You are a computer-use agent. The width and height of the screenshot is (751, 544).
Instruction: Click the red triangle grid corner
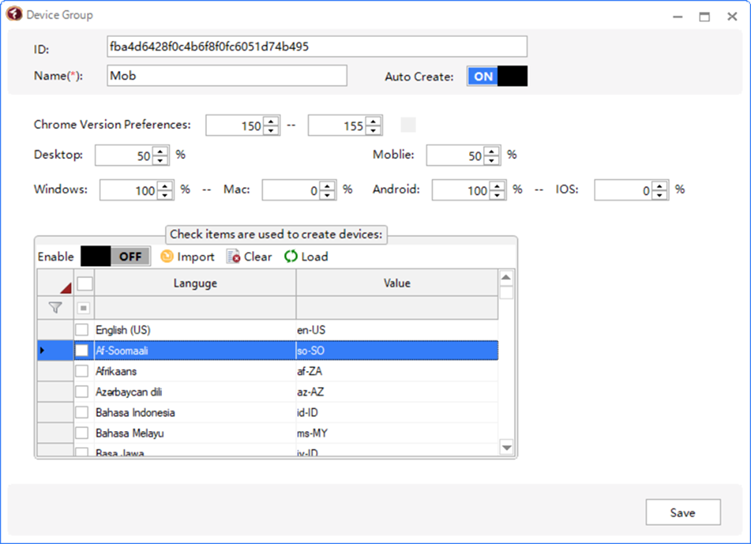66,288
